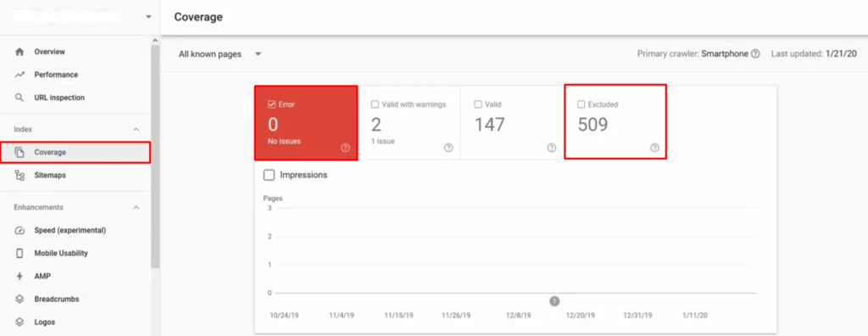
Task: Click help icon on Error card
Action: 346,148
